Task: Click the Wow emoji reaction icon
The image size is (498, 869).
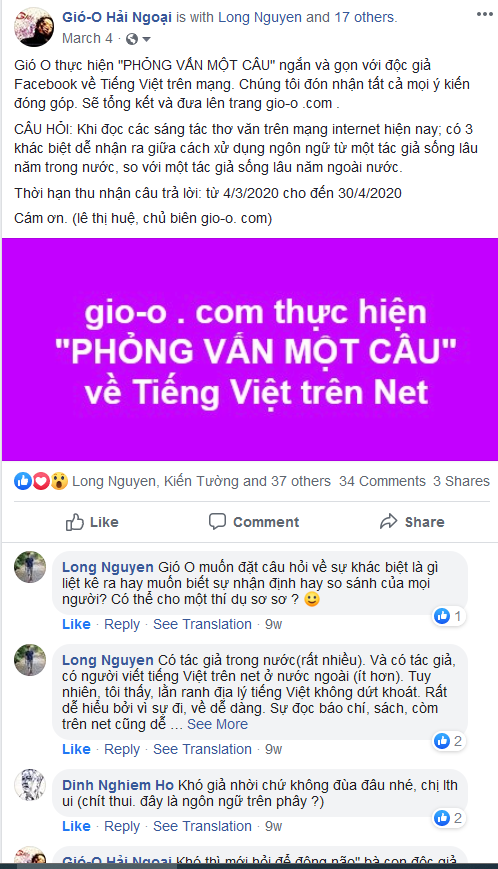Action: tap(59, 480)
